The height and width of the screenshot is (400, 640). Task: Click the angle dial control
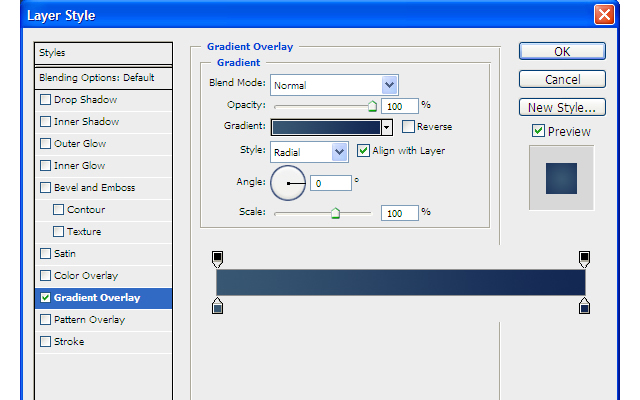(x=288, y=183)
